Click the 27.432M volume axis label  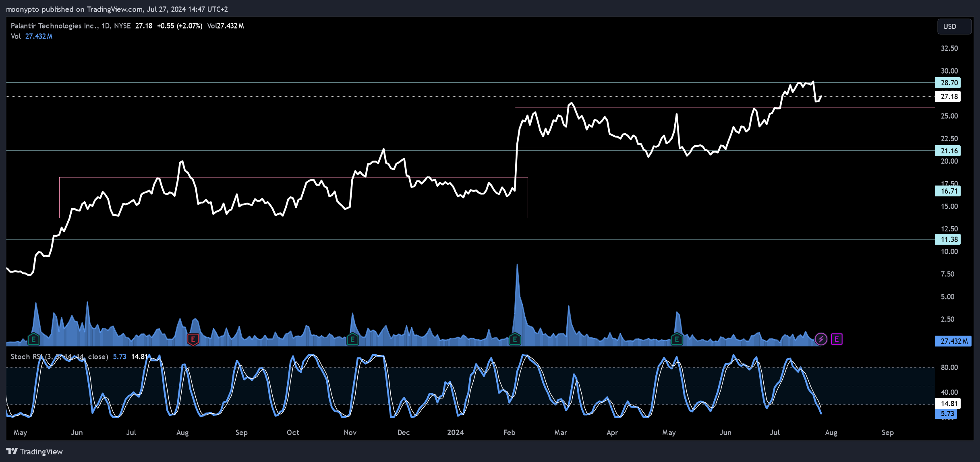[x=953, y=341]
